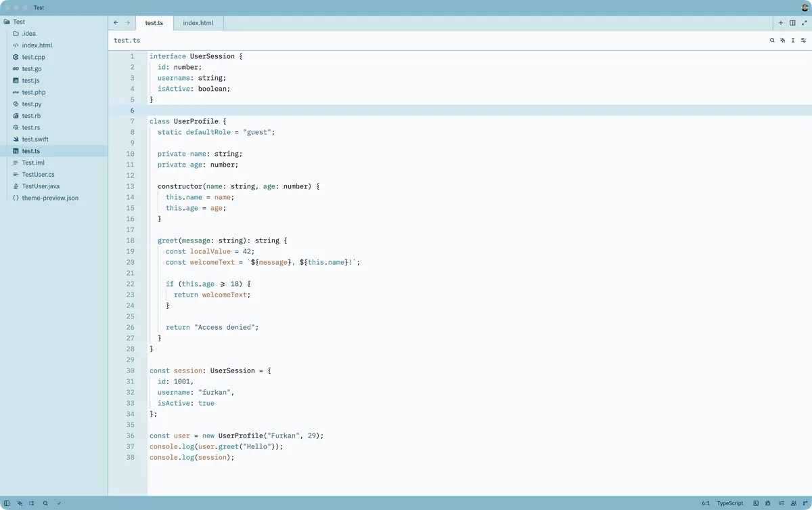Open the TypeScript language selector
Viewport: 812px width, 510px height.
[x=730, y=503]
